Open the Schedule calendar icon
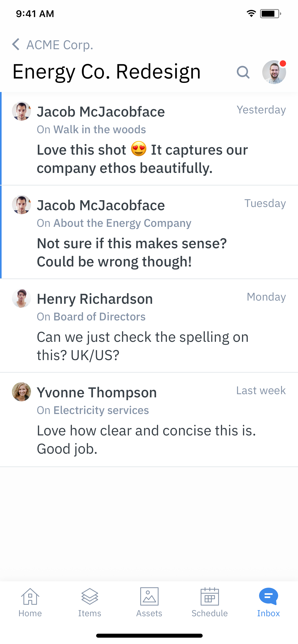 click(x=210, y=596)
